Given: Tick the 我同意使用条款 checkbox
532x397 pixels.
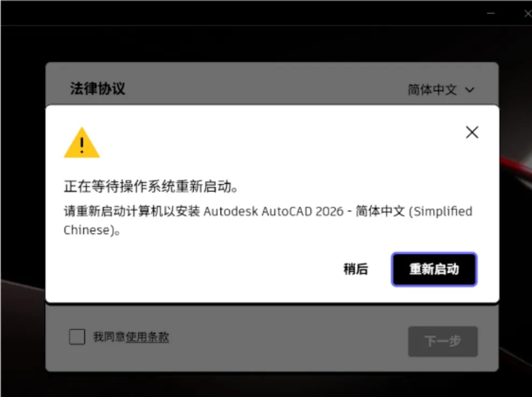Looking at the screenshot, I should 77,337.
